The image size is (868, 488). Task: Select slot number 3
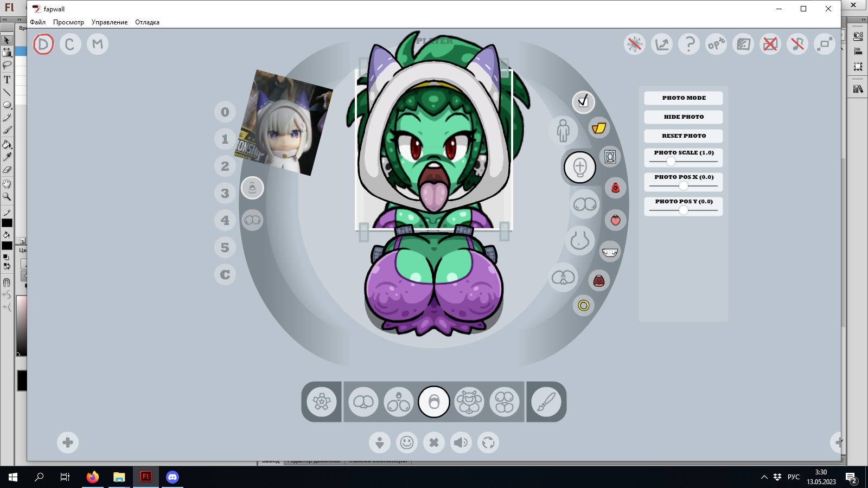click(225, 194)
